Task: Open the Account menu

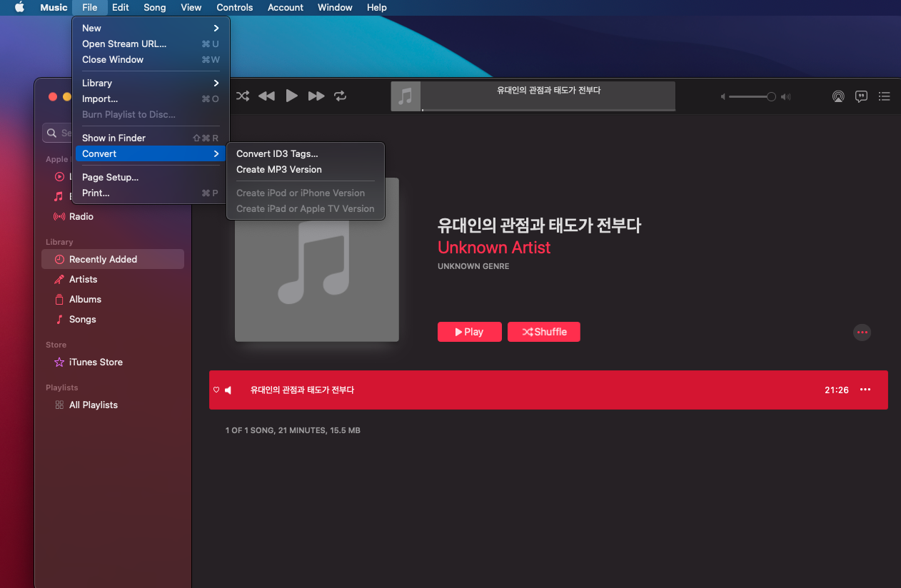Action: pos(286,7)
